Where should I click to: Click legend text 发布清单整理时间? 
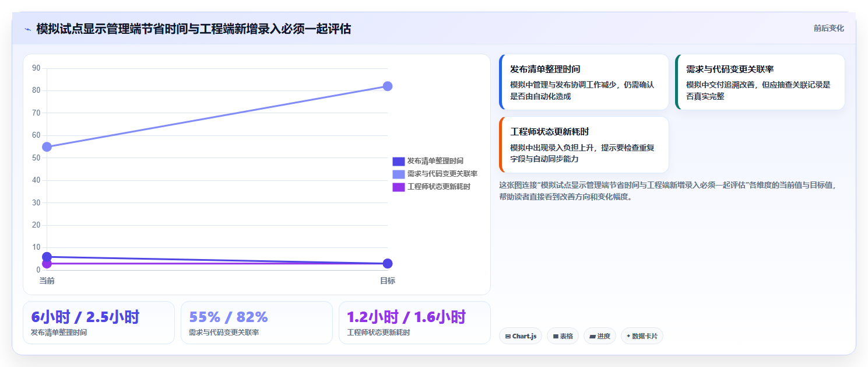(435, 161)
